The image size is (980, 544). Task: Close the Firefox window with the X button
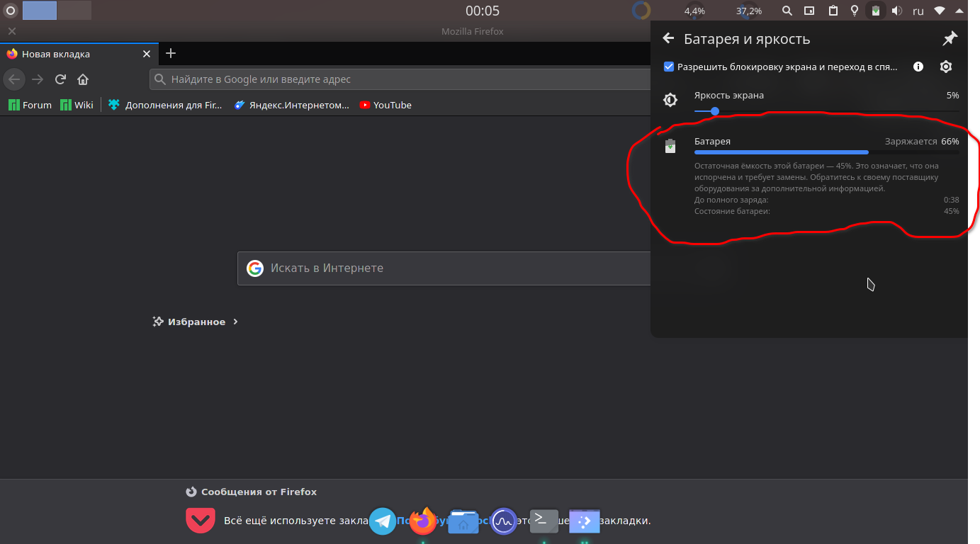[11, 31]
